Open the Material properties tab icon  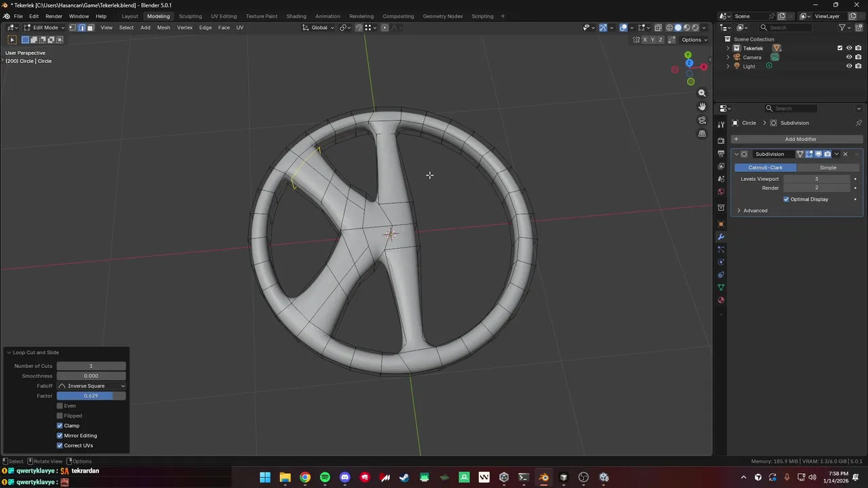(721, 300)
